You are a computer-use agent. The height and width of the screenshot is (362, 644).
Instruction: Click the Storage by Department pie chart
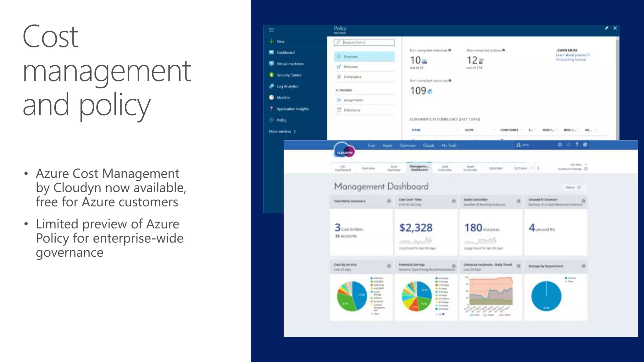point(546,296)
